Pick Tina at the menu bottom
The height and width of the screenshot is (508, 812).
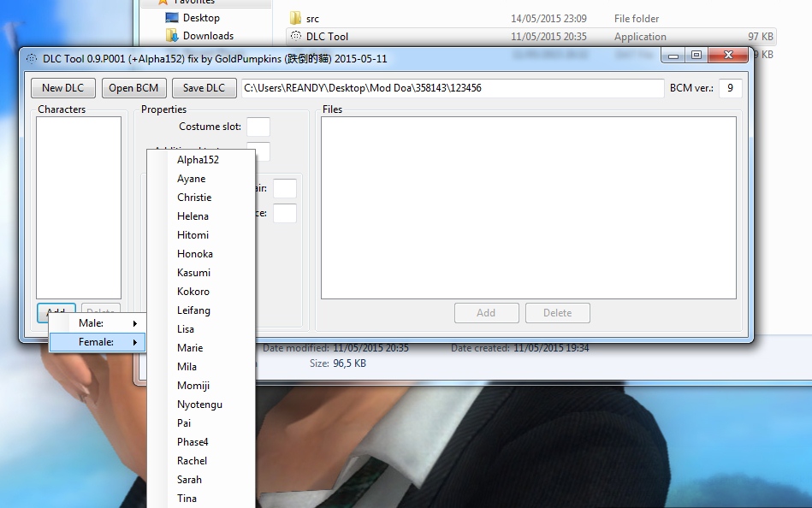[187, 499]
